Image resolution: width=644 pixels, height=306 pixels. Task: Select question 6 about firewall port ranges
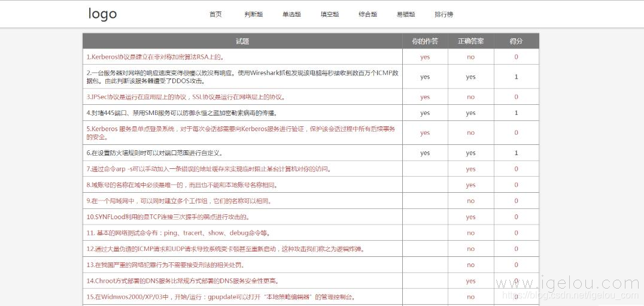[154, 153]
